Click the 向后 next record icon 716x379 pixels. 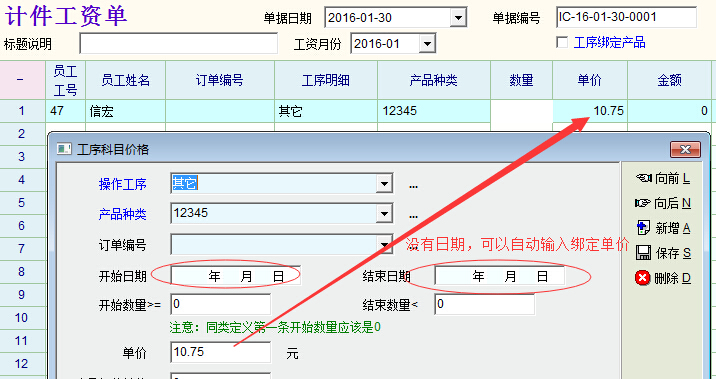click(x=642, y=203)
